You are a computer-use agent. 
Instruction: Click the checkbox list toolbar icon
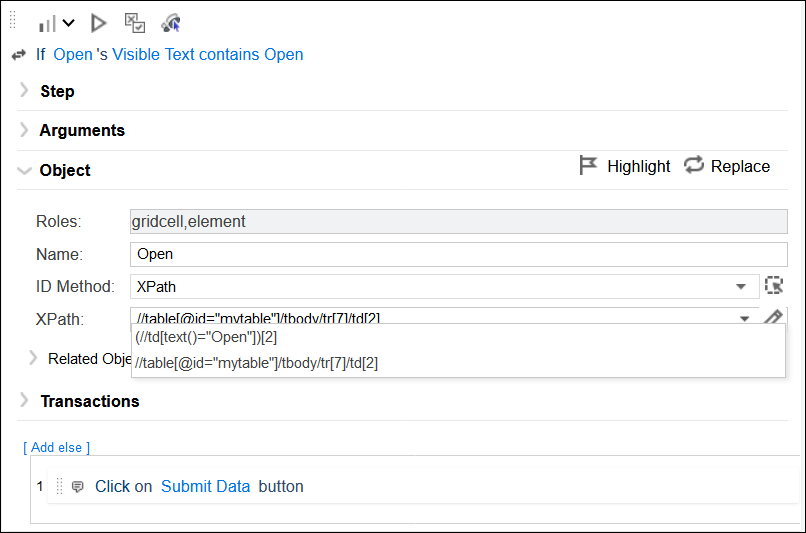[x=134, y=23]
